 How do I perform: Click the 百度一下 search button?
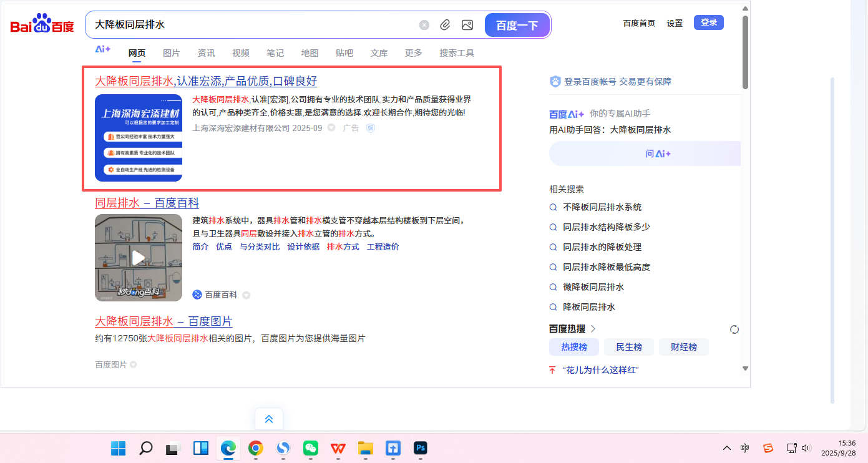click(517, 26)
